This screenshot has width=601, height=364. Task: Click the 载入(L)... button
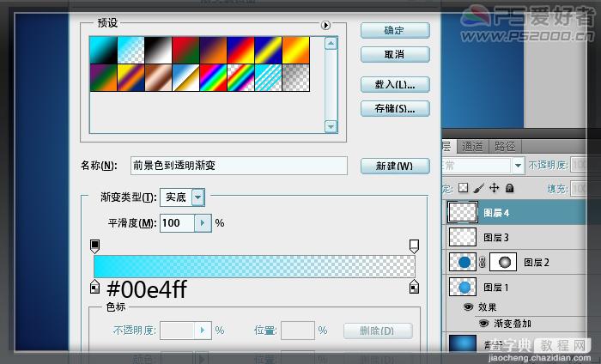[x=395, y=85]
